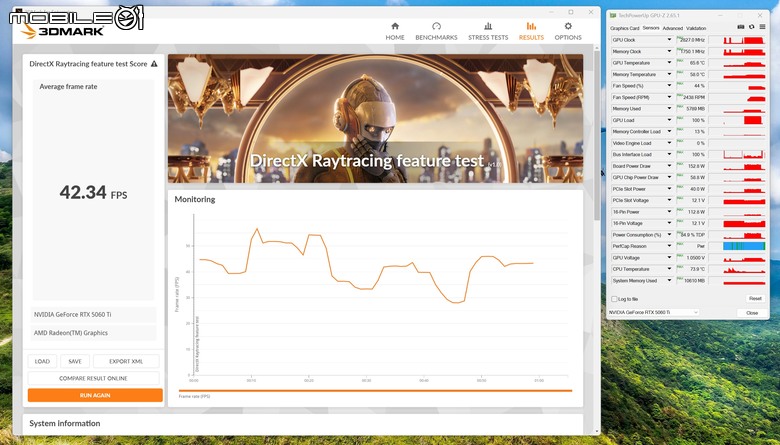Click the SAVE button
The height and width of the screenshot is (445, 780).
pos(75,361)
